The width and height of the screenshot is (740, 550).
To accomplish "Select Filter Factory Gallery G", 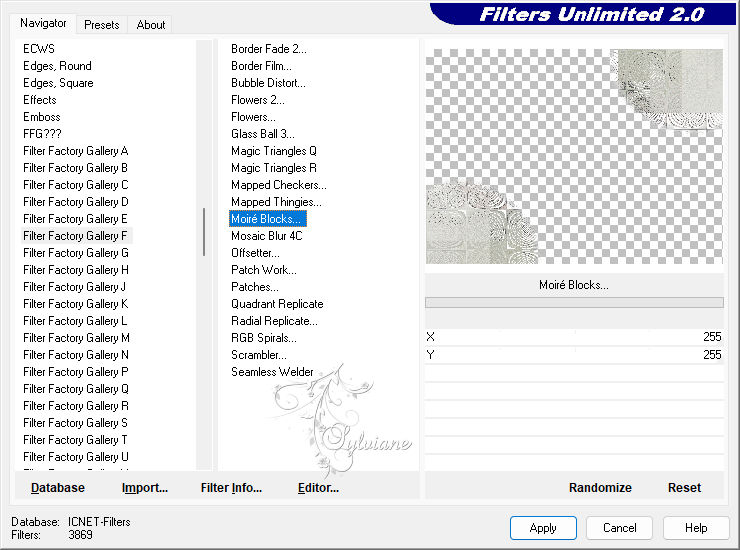I will (x=76, y=253).
